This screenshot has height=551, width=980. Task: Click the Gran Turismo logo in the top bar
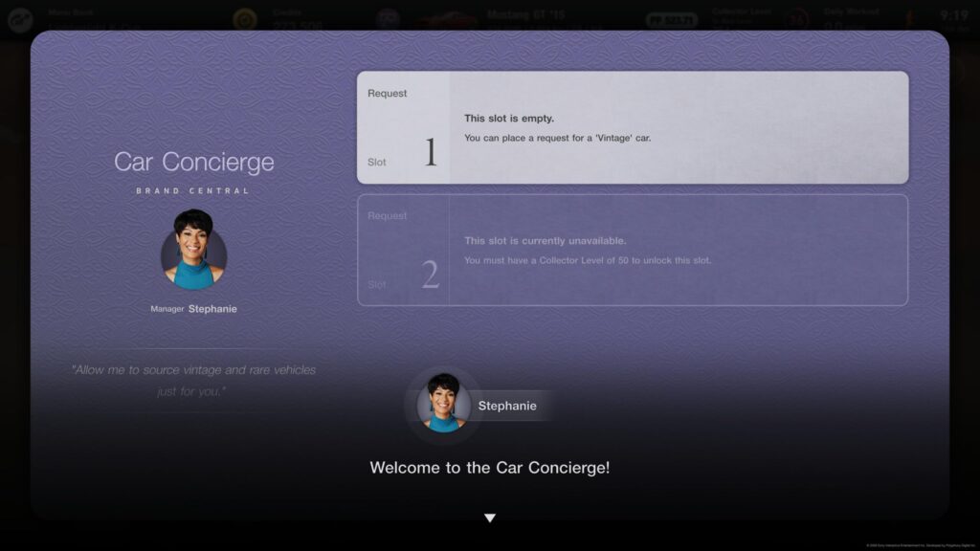(x=20, y=20)
